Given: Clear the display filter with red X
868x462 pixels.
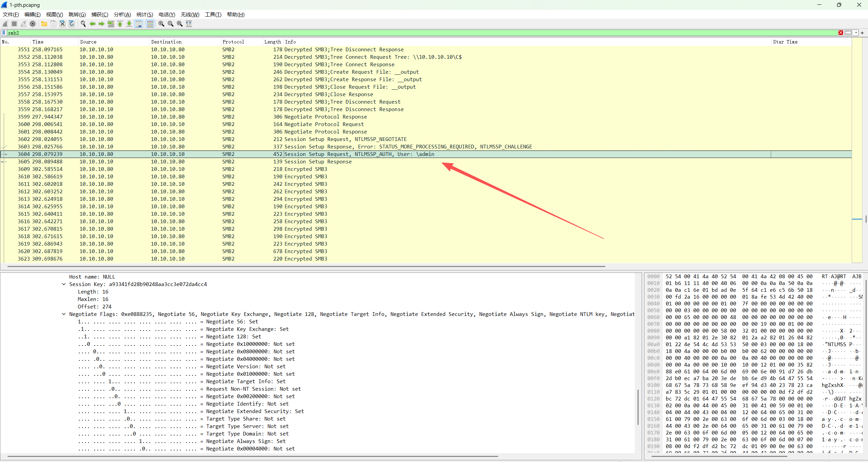Looking at the screenshot, I should click(x=841, y=33).
